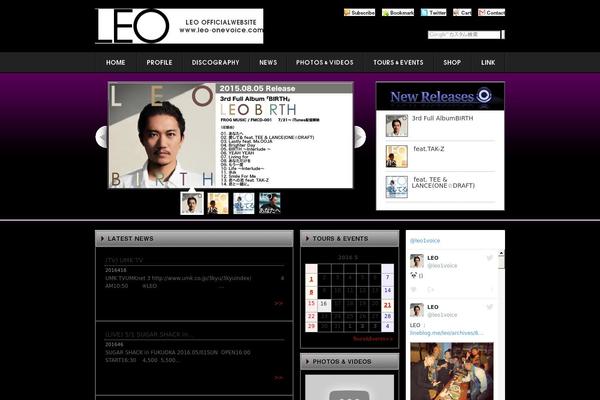Click the Twitter bird on first tweet

click(489, 258)
